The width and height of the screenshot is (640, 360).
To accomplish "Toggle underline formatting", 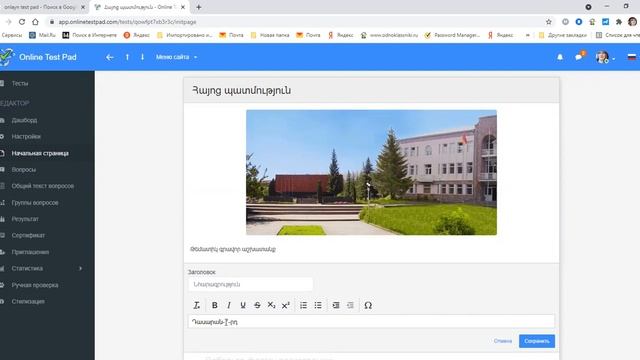I will [243, 305].
